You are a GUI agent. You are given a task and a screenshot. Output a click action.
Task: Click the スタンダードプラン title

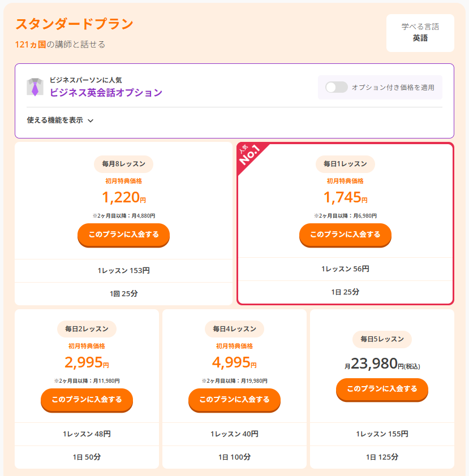click(74, 24)
